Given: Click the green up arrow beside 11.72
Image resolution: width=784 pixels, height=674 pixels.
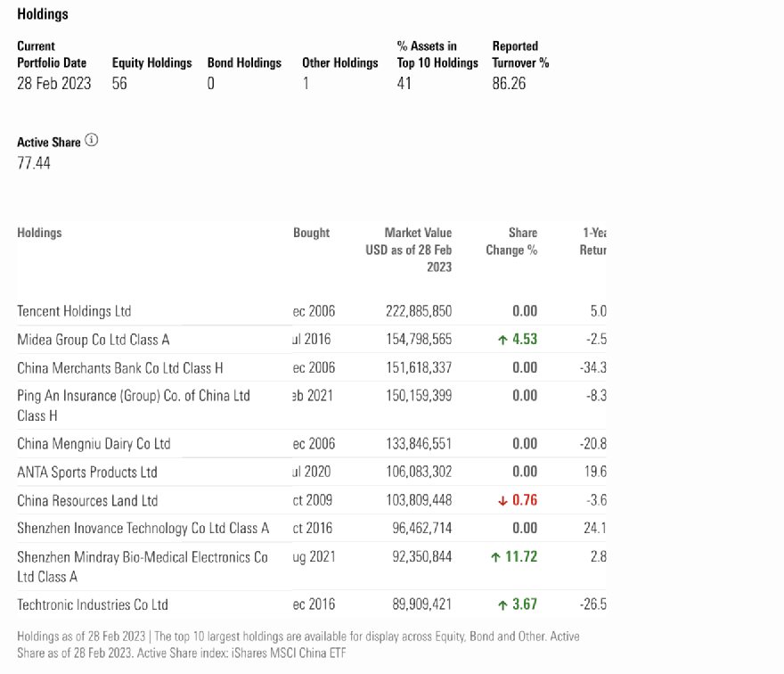Looking at the screenshot, I should (x=495, y=557).
